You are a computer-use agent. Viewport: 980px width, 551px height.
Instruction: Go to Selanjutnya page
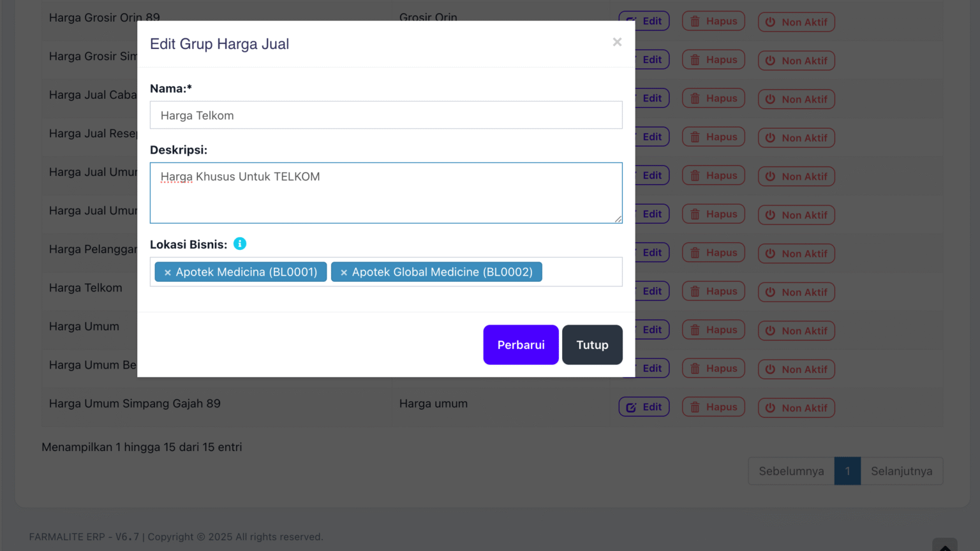[902, 471]
